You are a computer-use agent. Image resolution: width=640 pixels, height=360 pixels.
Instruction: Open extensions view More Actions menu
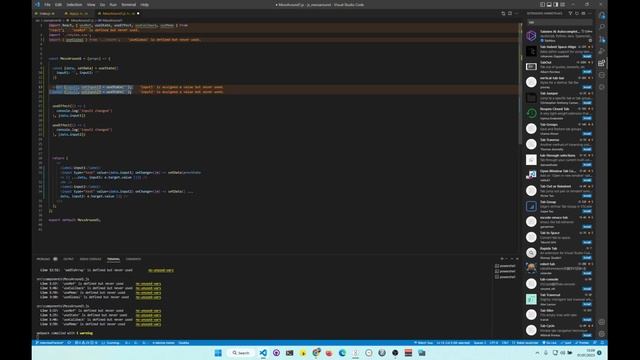point(590,13)
